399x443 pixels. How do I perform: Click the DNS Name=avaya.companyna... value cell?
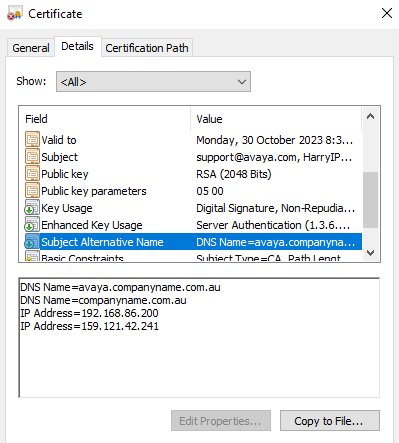[275, 242]
